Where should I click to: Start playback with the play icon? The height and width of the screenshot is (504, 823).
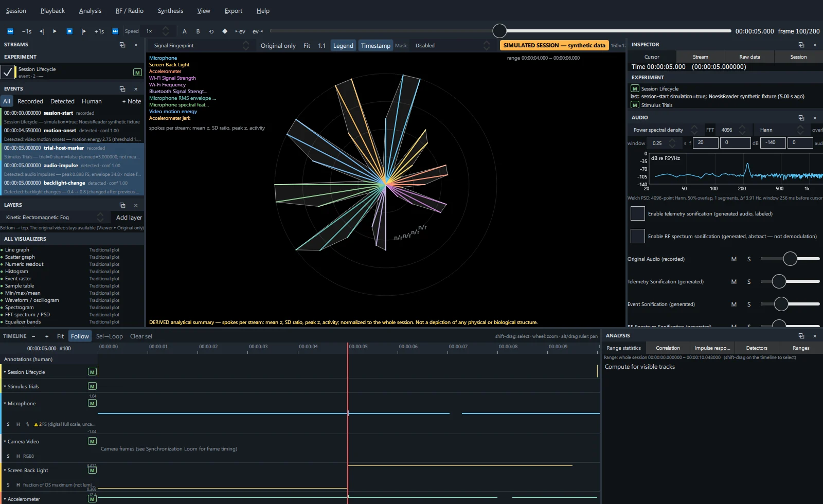tap(55, 31)
